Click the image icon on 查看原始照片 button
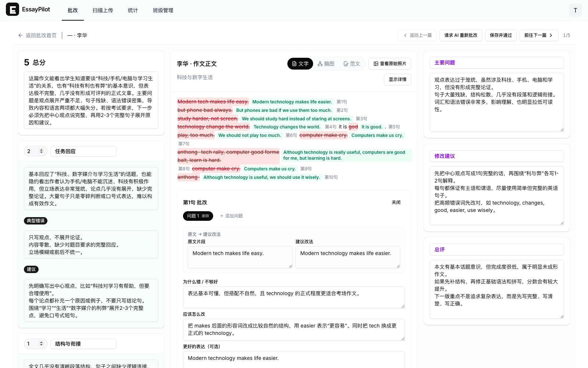 (376, 63)
